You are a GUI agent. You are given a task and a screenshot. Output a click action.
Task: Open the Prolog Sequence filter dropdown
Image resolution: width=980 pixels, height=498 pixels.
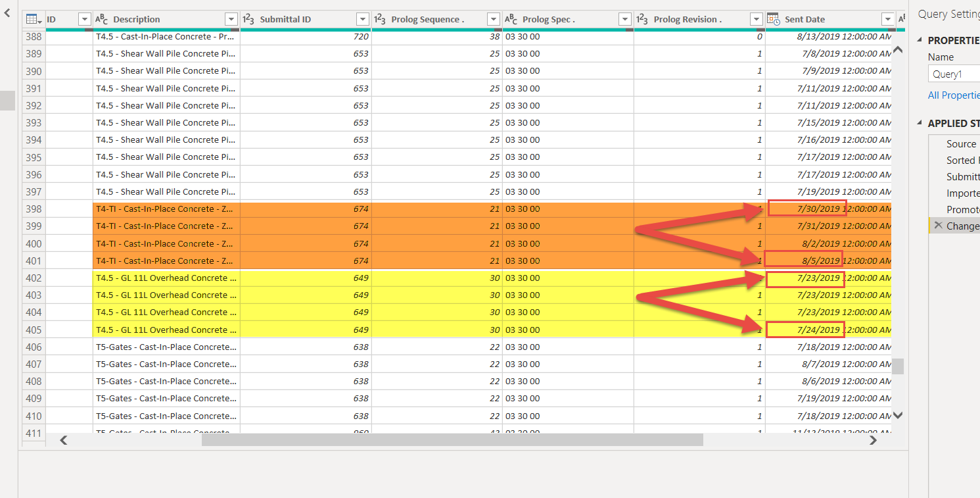click(494, 19)
